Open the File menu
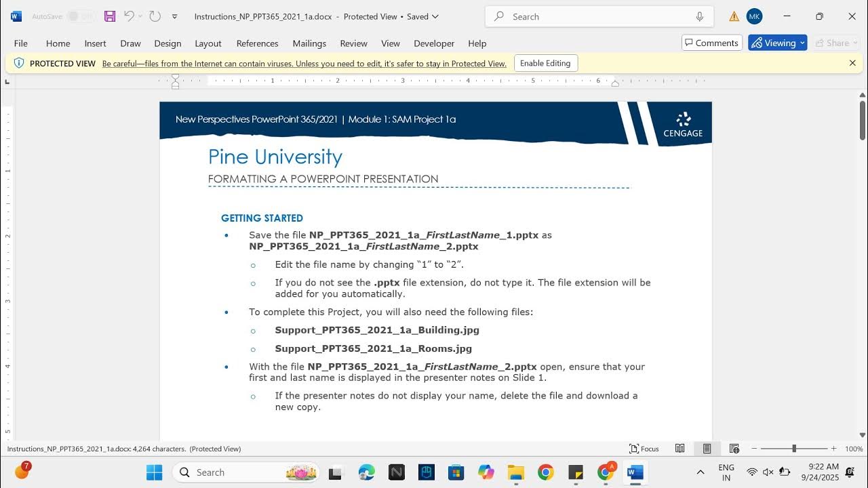The width and height of the screenshot is (868, 488). tap(21, 43)
